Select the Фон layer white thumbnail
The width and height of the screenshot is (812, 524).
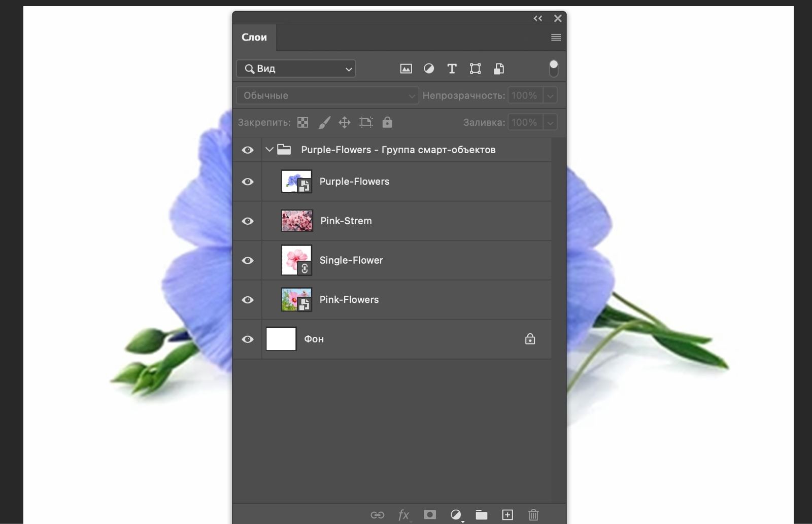(281, 339)
